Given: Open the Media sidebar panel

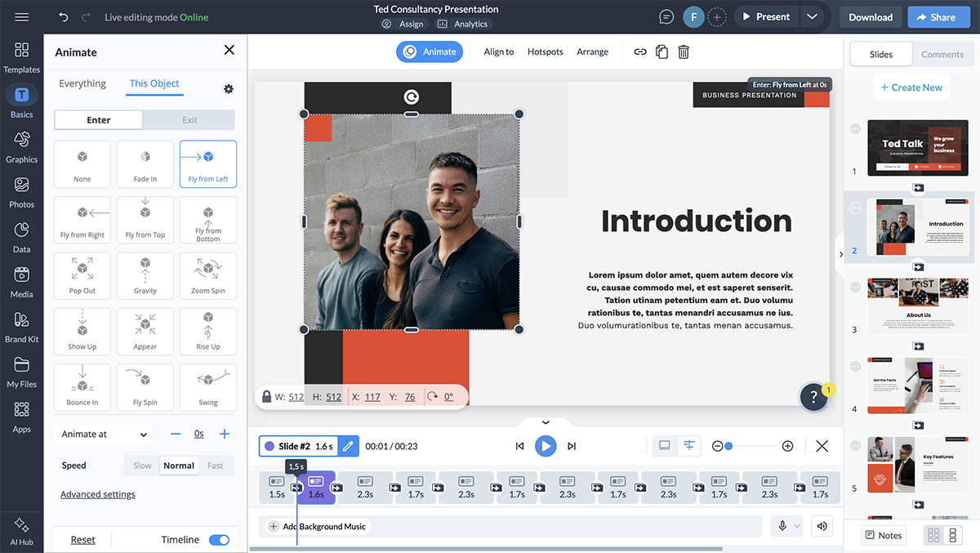Looking at the screenshot, I should pyautogui.click(x=22, y=283).
